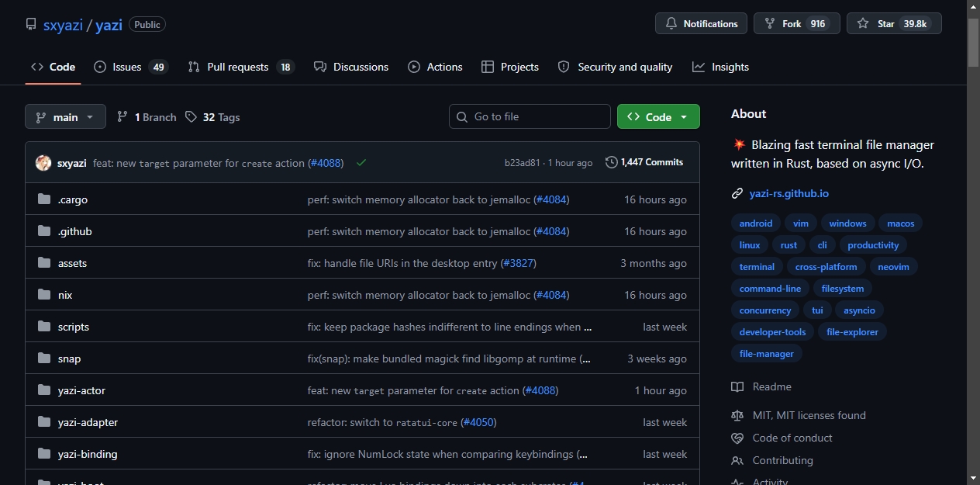Open the yazi-adapter folder name
Viewport: 980px width, 485px height.
(88, 422)
